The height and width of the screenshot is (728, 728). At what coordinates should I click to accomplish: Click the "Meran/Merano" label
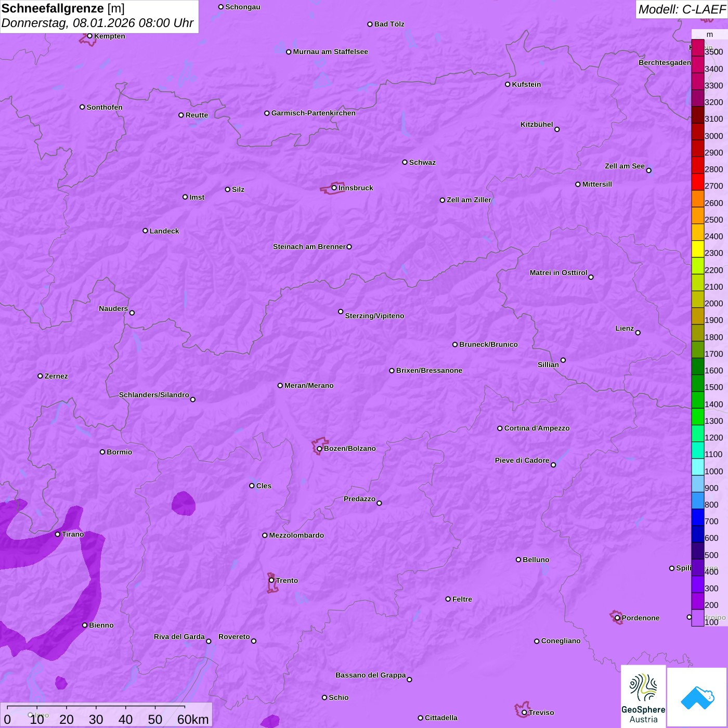(x=309, y=385)
